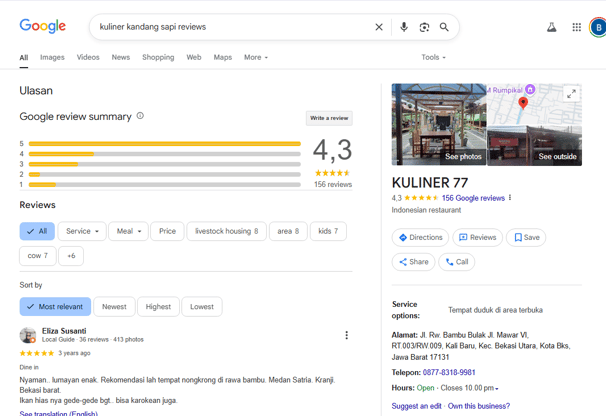The height and width of the screenshot is (416, 606).
Task: Open the See outside street view thumbnail
Action: click(x=535, y=146)
